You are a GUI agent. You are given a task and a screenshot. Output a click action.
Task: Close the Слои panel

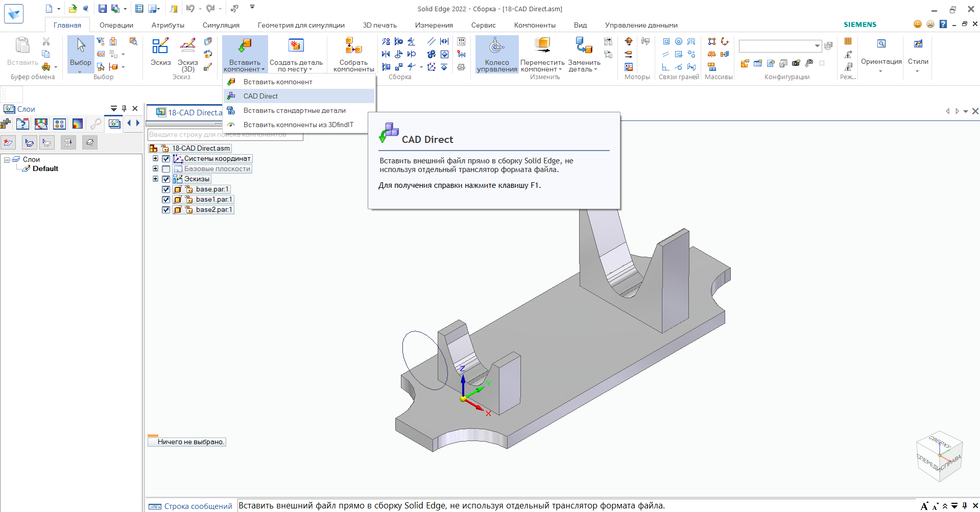(x=135, y=109)
